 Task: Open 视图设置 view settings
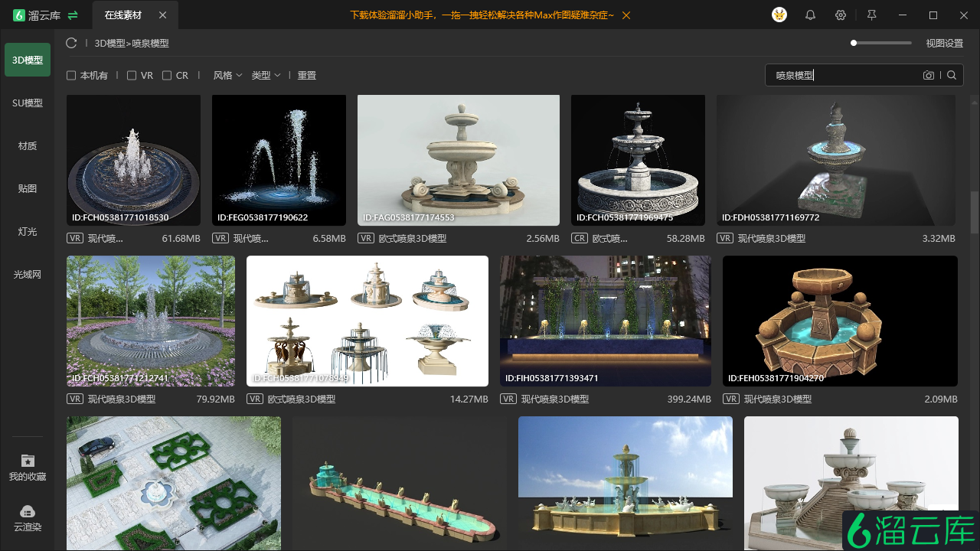point(945,43)
